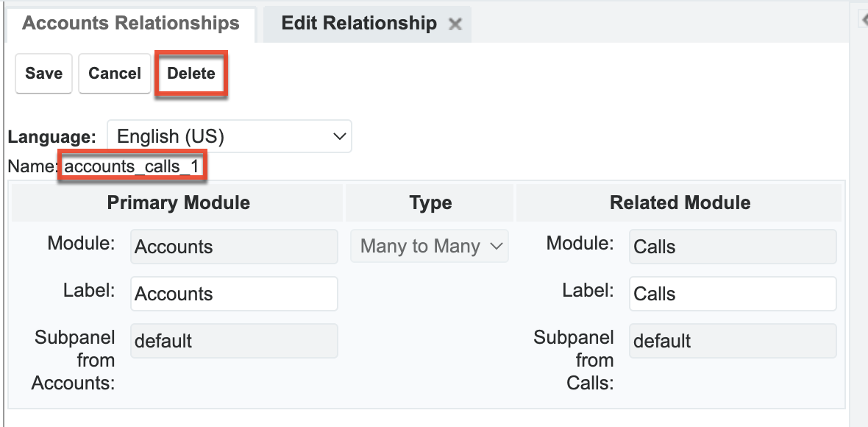Click the Subpanel from Calls default field

tap(732, 340)
